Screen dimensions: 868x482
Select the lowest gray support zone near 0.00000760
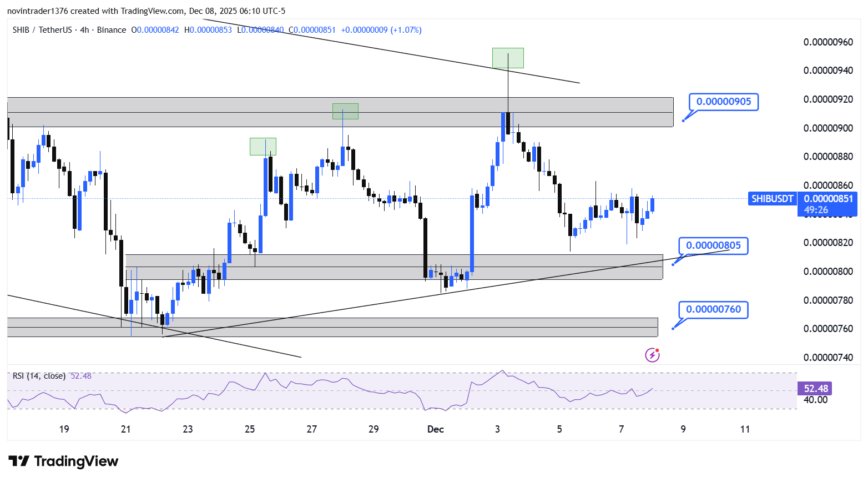332,327
